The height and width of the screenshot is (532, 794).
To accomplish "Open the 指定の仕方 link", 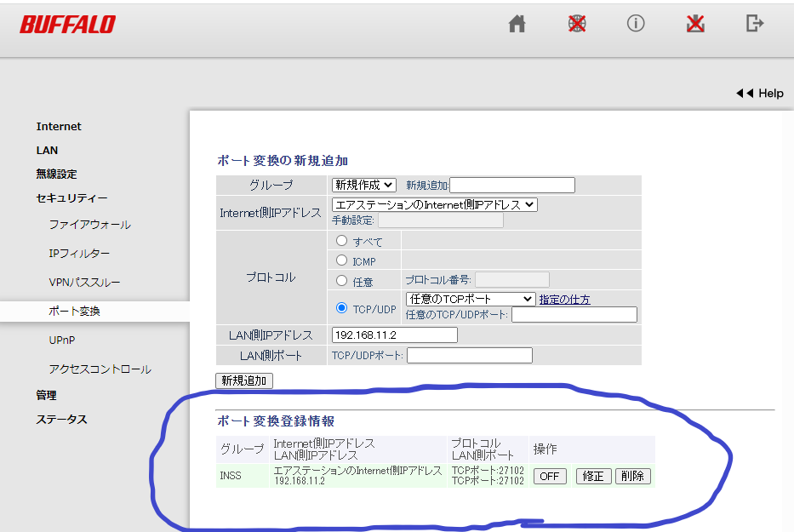I will [x=564, y=300].
